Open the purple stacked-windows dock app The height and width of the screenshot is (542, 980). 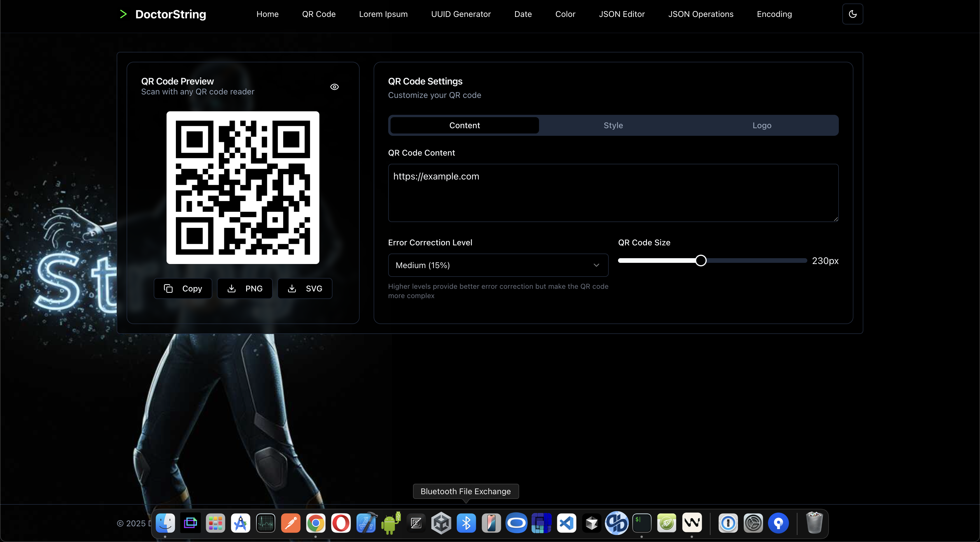coord(190,523)
